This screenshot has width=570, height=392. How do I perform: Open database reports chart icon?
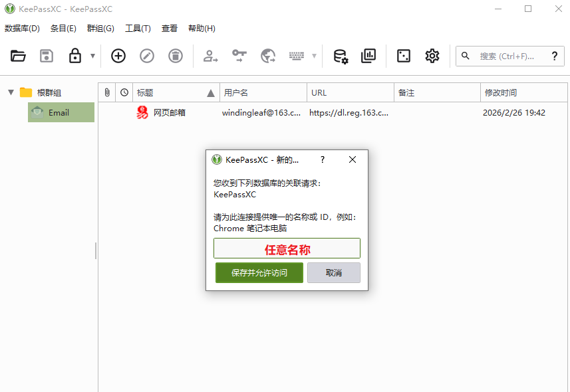point(368,56)
